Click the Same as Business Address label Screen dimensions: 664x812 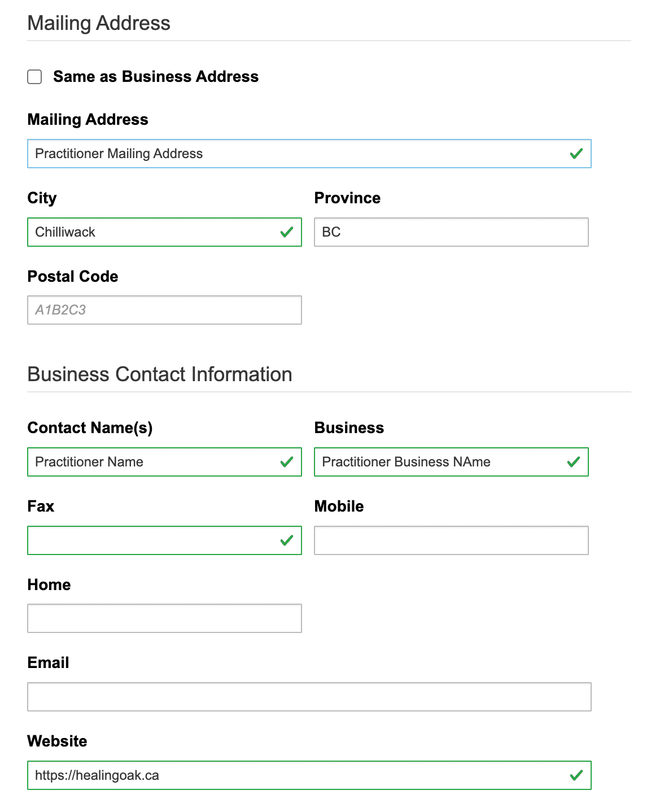click(x=156, y=77)
